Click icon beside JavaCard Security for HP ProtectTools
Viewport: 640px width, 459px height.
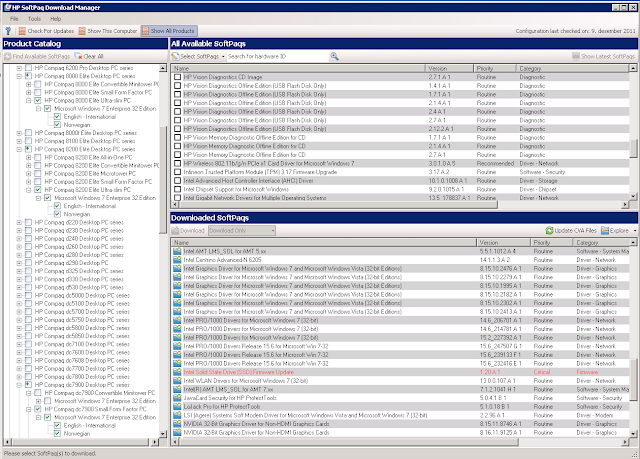tap(177, 398)
